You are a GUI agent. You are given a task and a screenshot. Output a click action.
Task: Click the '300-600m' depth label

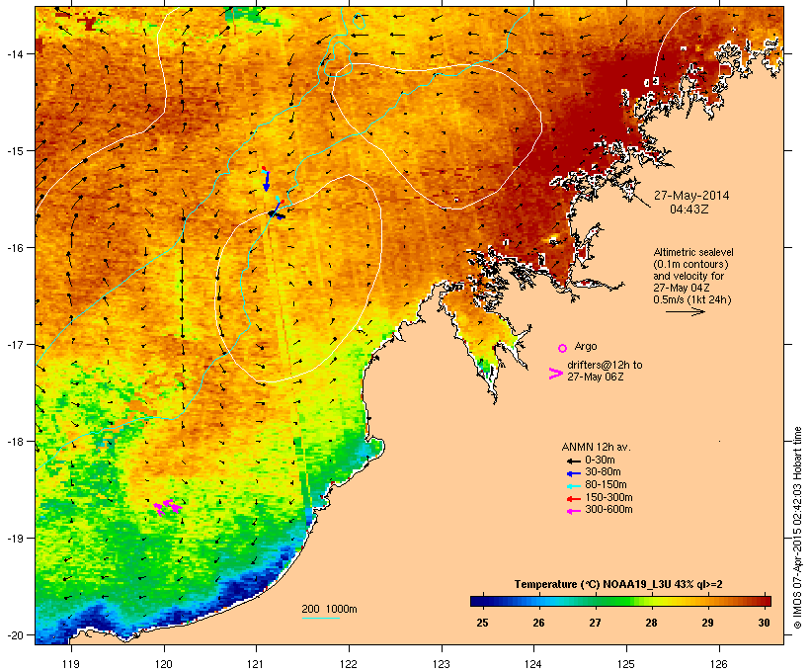point(609,510)
